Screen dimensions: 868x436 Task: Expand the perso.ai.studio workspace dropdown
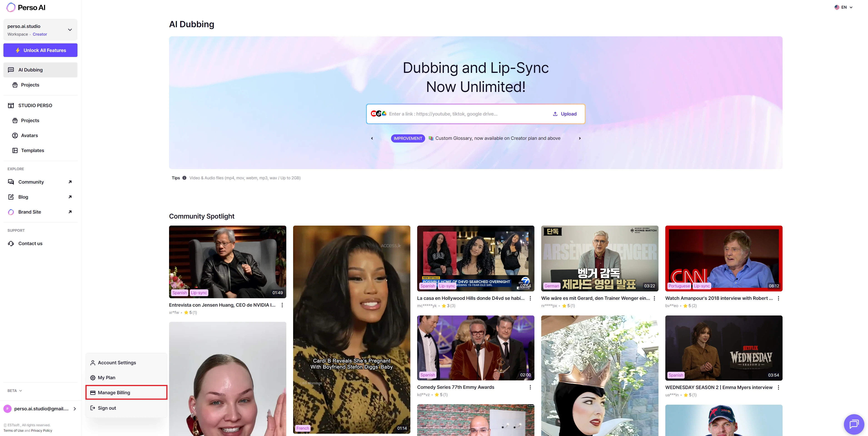click(x=70, y=30)
